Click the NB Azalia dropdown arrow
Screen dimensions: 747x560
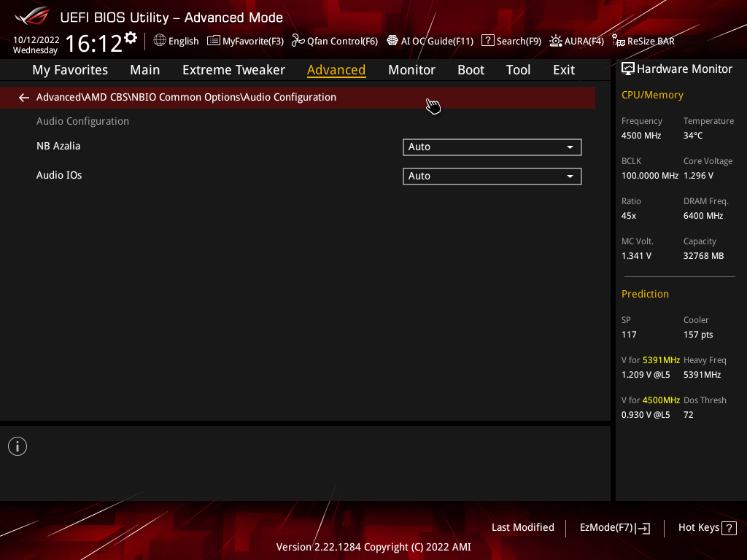pos(570,147)
